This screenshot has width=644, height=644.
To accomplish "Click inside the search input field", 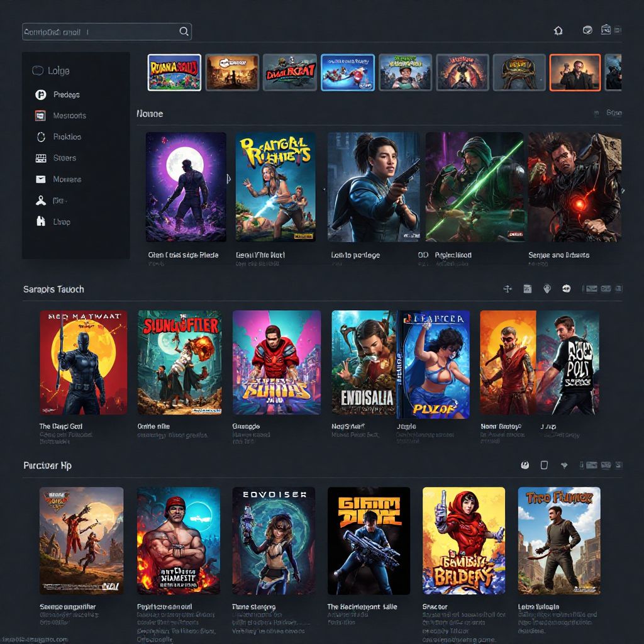I will (x=101, y=30).
